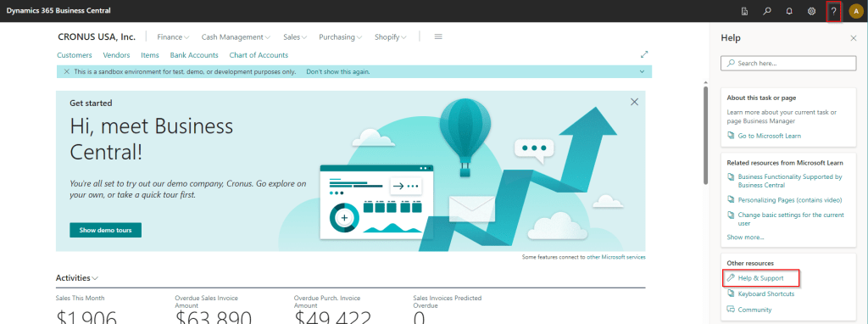This screenshot has width=868, height=324.
Task: Click CRONUS USA, Inc. company name
Action: click(x=97, y=37)
